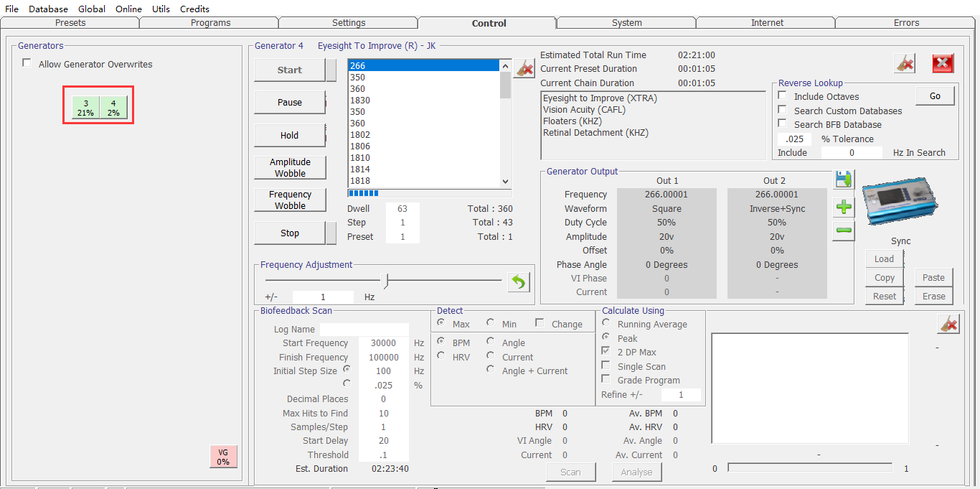Select frequency 1830 in the list
The image size is (980, 489).
[360, 101]
